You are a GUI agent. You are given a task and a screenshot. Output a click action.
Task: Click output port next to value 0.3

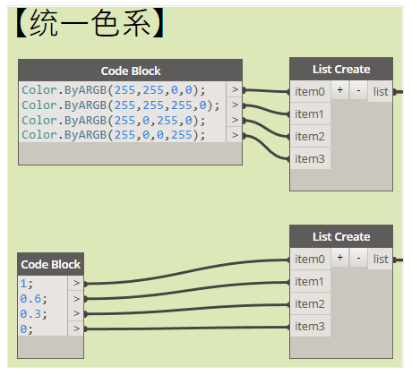click(x=76, y=314)
